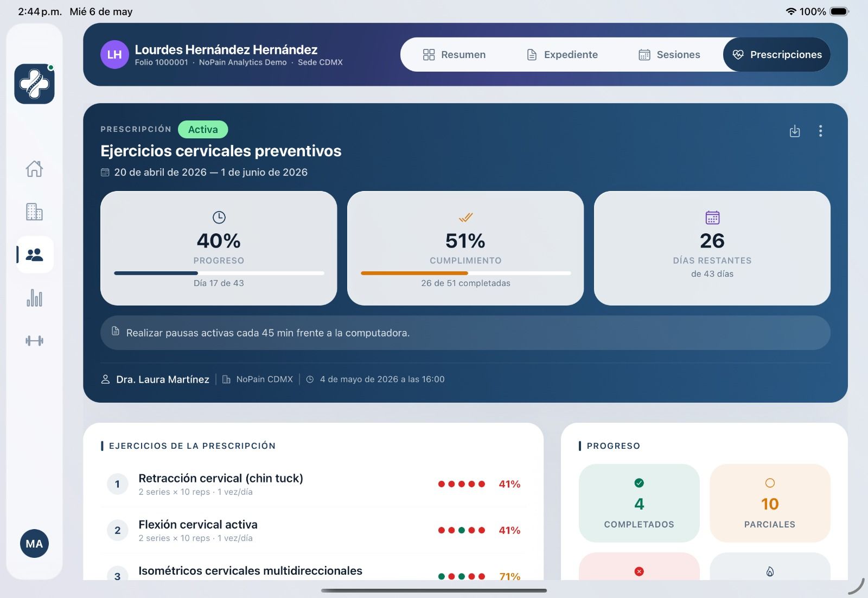Click number 1 badge of Retracción cervical

[x=117, y=484]
